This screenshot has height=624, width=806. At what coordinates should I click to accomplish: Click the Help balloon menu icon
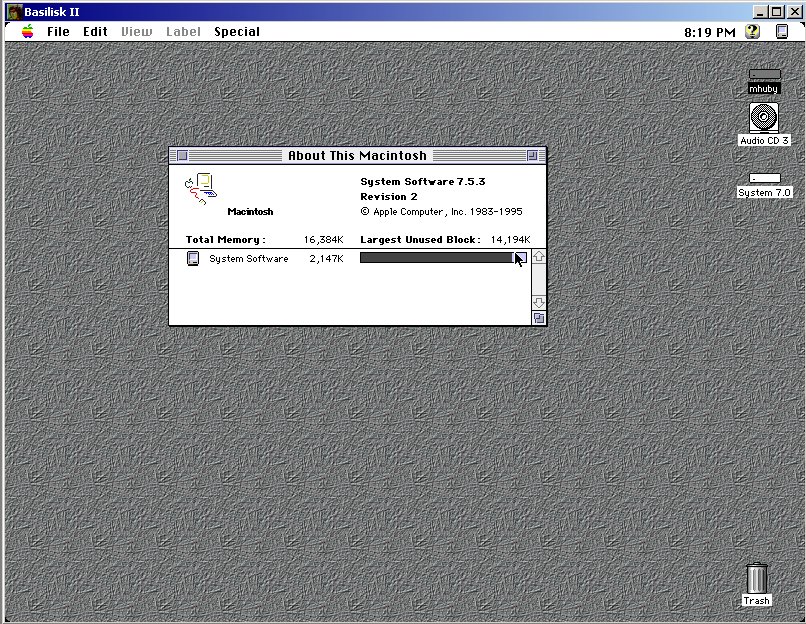[x=752, y=32]
